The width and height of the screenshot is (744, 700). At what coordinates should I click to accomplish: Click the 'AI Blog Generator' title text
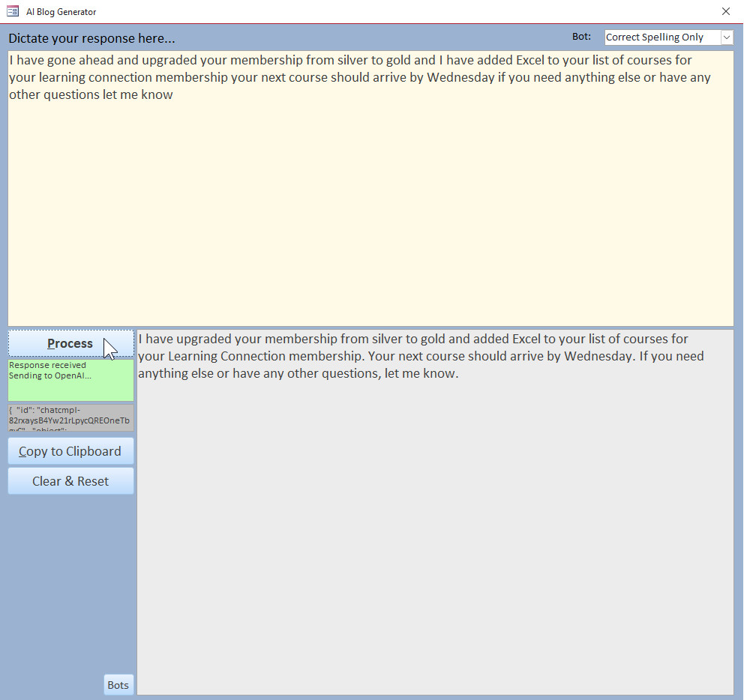pos(61,12)
